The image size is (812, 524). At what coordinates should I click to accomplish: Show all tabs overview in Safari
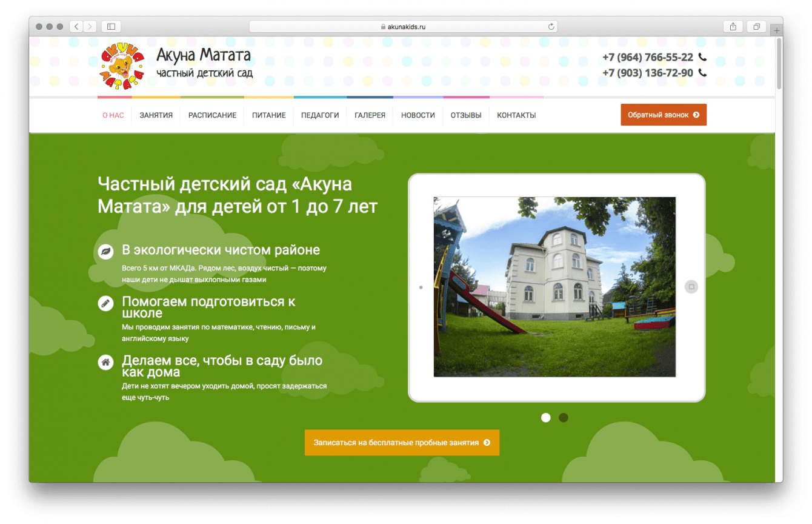(x=757, y=27)
